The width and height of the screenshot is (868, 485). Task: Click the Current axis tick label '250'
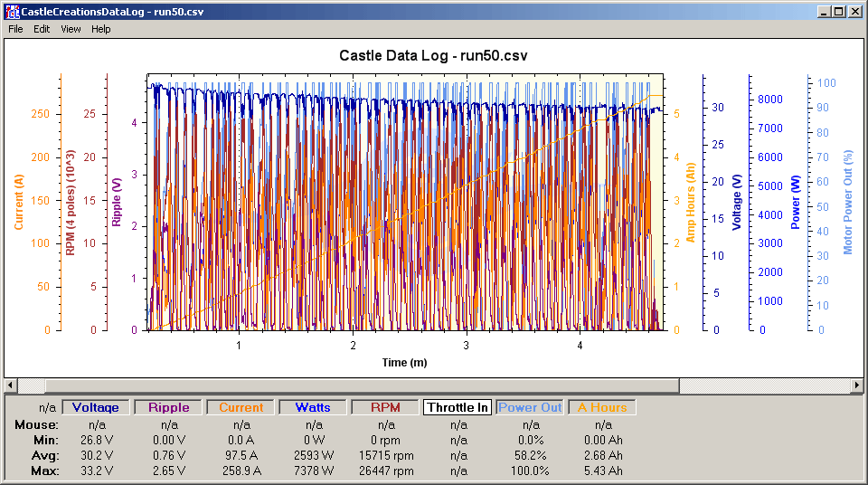[41, 114]
